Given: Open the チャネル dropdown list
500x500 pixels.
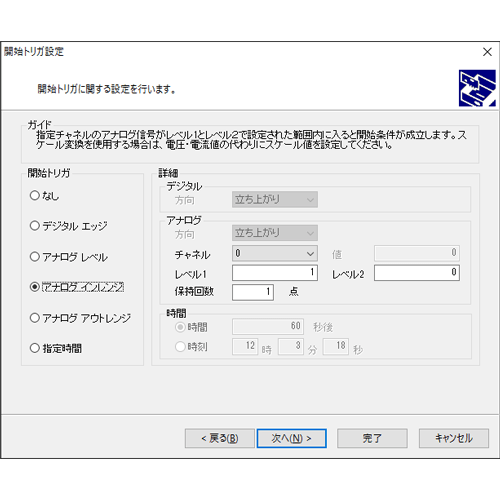Looking at the screenshot, I should (x=275, y=253).
